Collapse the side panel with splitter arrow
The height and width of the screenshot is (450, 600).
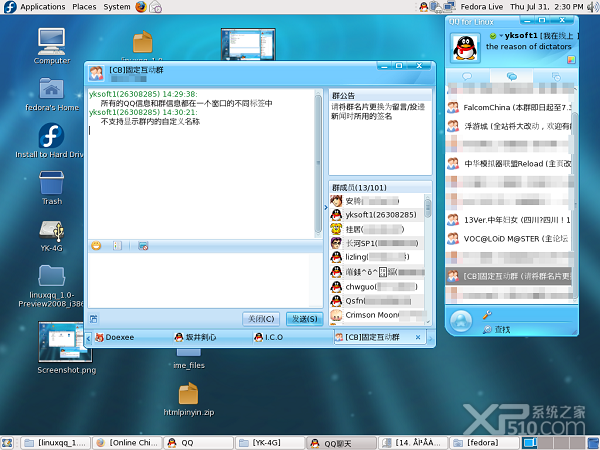tap(326, 207)
